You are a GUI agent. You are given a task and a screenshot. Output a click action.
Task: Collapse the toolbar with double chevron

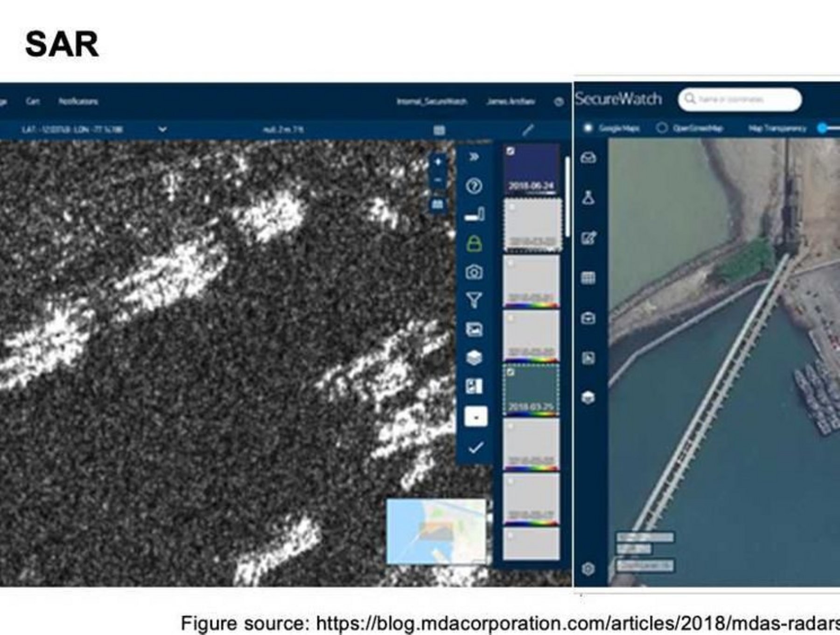(x=474, y=157)
